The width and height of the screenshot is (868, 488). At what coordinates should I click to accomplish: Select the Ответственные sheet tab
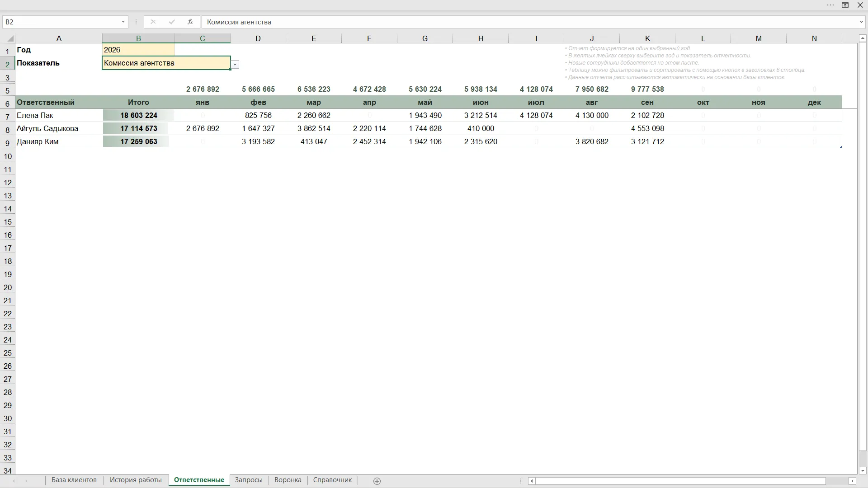pos(199,480)
